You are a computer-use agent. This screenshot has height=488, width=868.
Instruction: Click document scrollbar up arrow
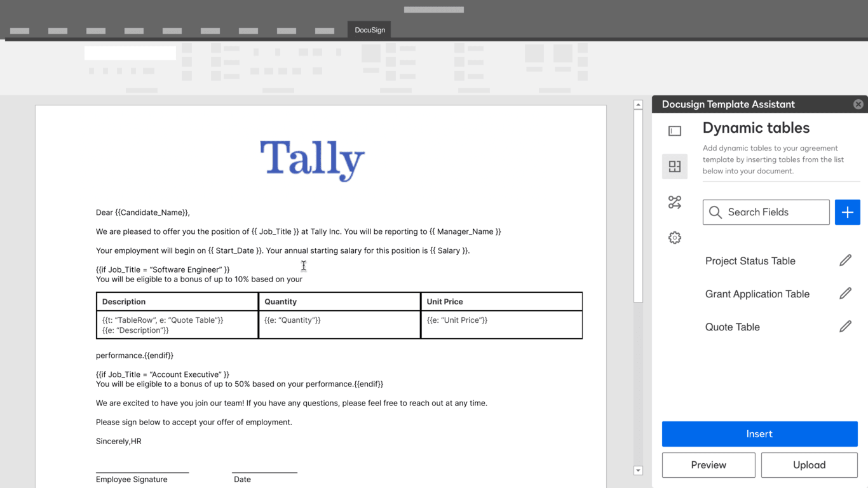tap(638, 105)
